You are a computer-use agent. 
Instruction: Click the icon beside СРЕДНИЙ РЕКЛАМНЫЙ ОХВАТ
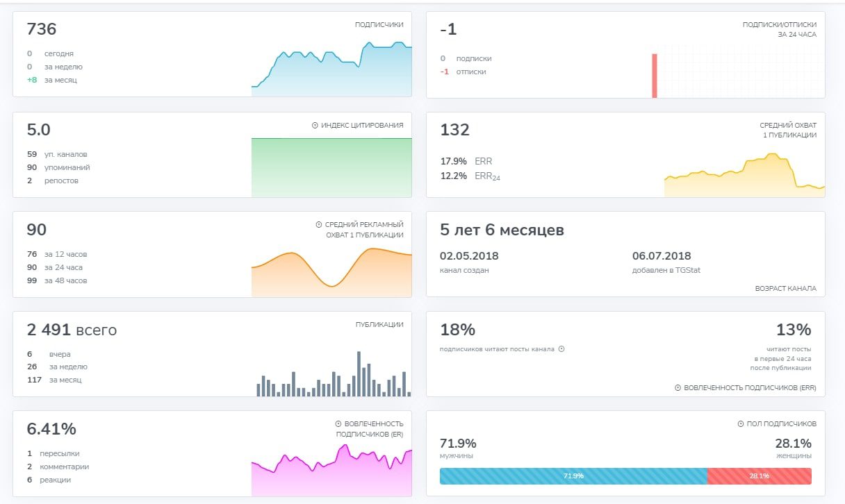pos(318,225)
